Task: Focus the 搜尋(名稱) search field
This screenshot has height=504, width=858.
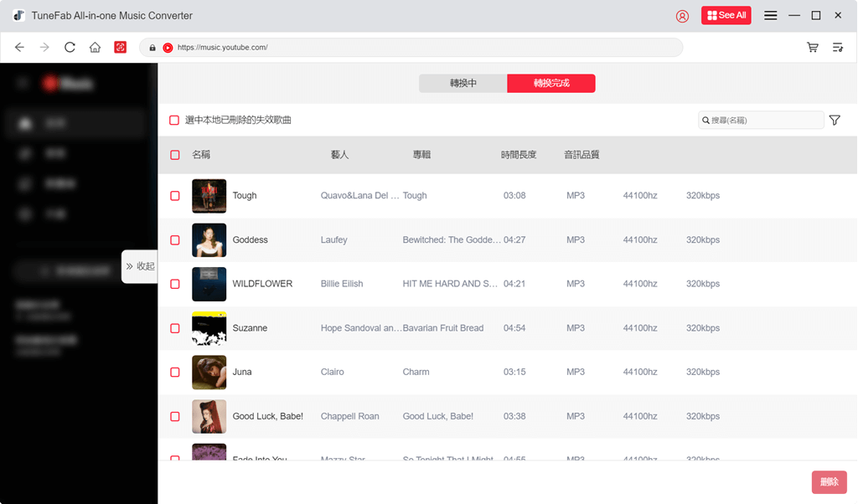Action: [761, 120]
